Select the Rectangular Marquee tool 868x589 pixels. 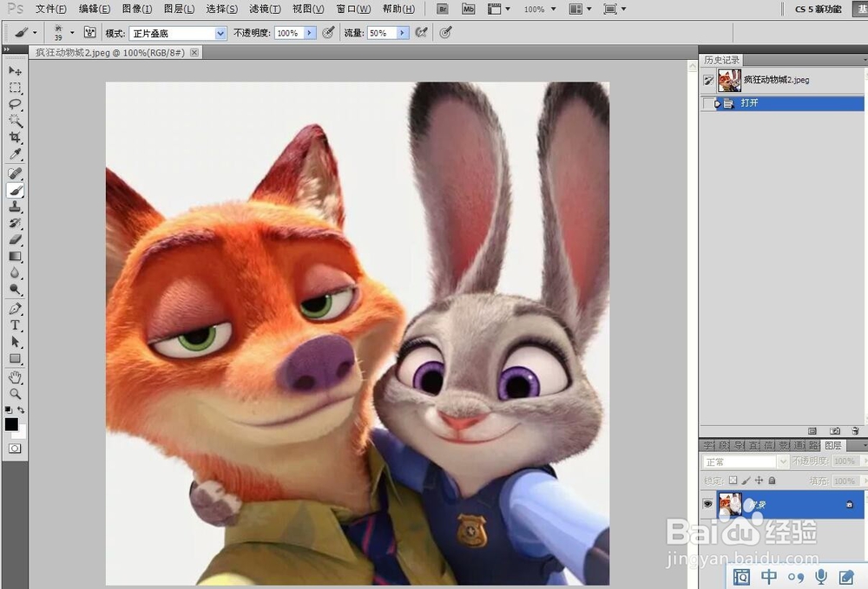click(x=15, y=88)
